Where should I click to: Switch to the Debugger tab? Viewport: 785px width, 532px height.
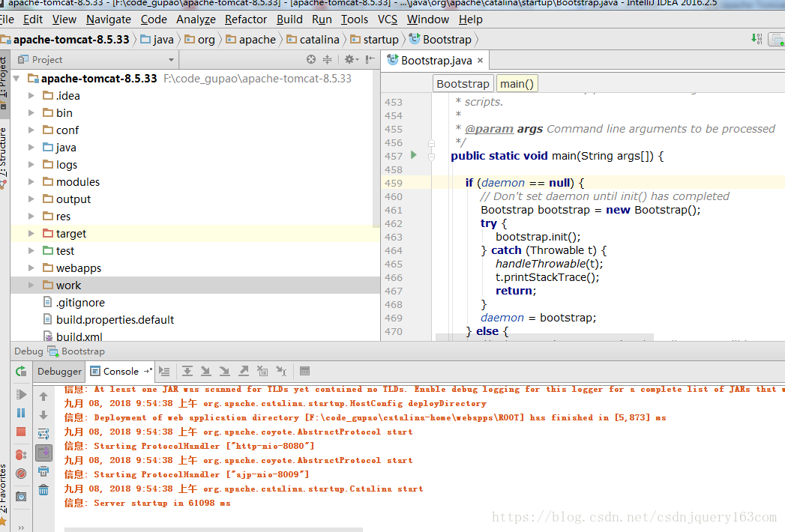coord(59,372)
